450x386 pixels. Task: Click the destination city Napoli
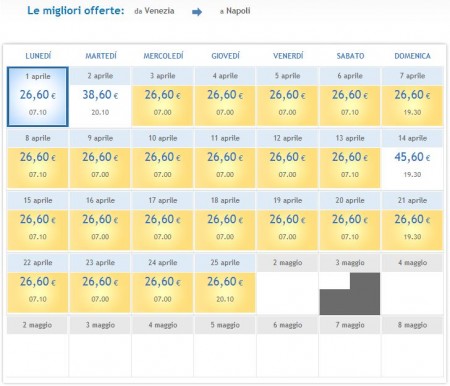tap(238, 11)
